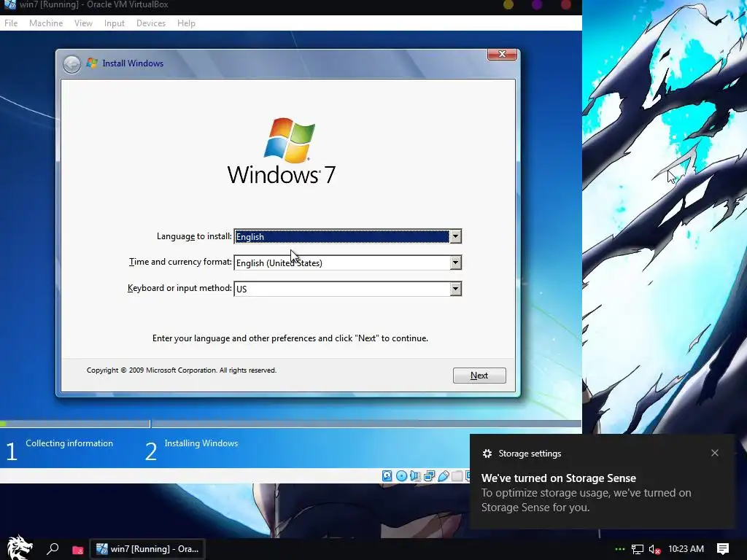The height and width of the screenshot is (560, 747).
Task: Click the Copyright 2009 Microsoft Corporation text
Action: tap(182, 370)
